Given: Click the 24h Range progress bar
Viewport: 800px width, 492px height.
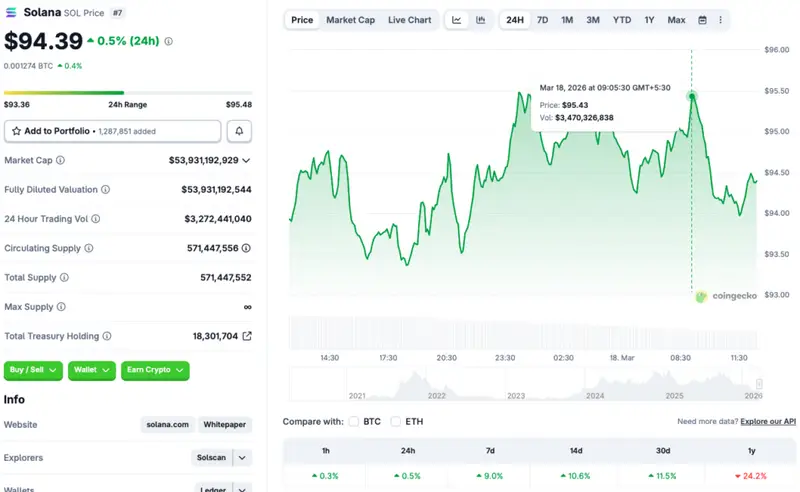Looking at the screenshot, I should click(x=128, y=93).
